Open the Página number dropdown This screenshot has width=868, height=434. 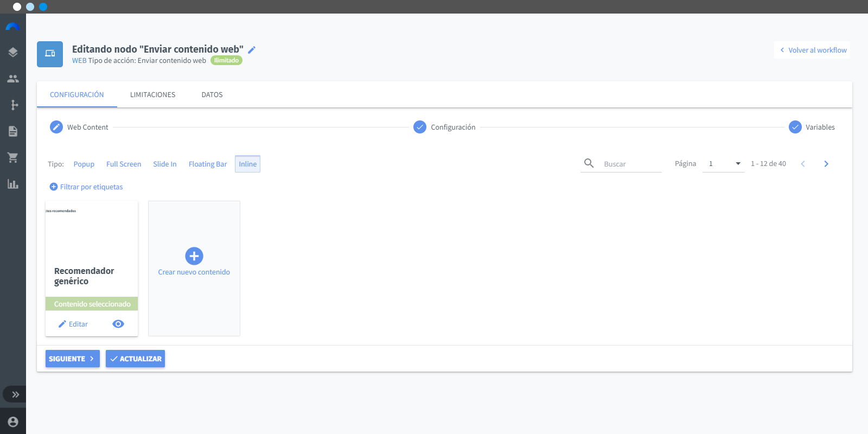[724, 164]
